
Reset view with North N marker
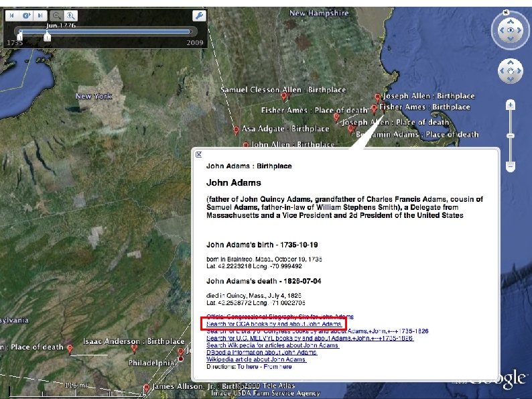(506, 12)
